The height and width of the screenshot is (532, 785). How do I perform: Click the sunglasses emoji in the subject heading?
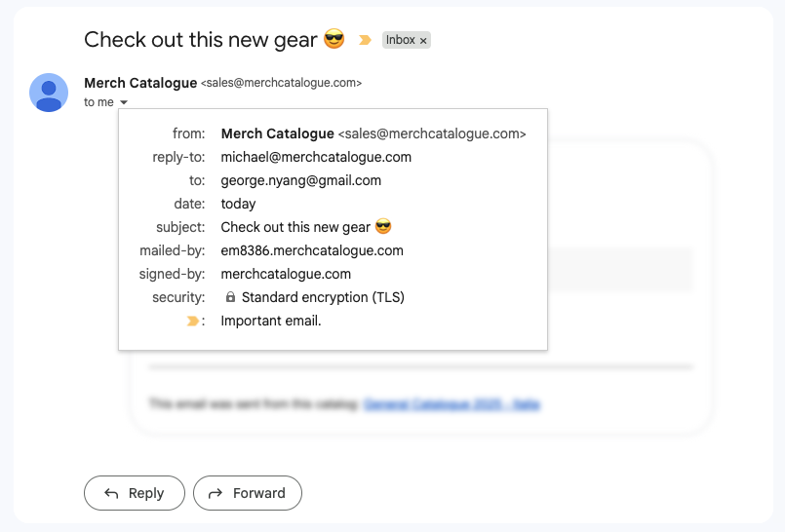coord(334,39)
